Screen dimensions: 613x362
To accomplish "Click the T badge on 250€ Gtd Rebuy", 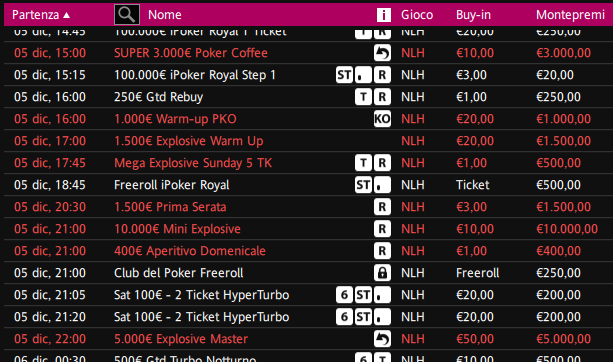I will 363,97.
